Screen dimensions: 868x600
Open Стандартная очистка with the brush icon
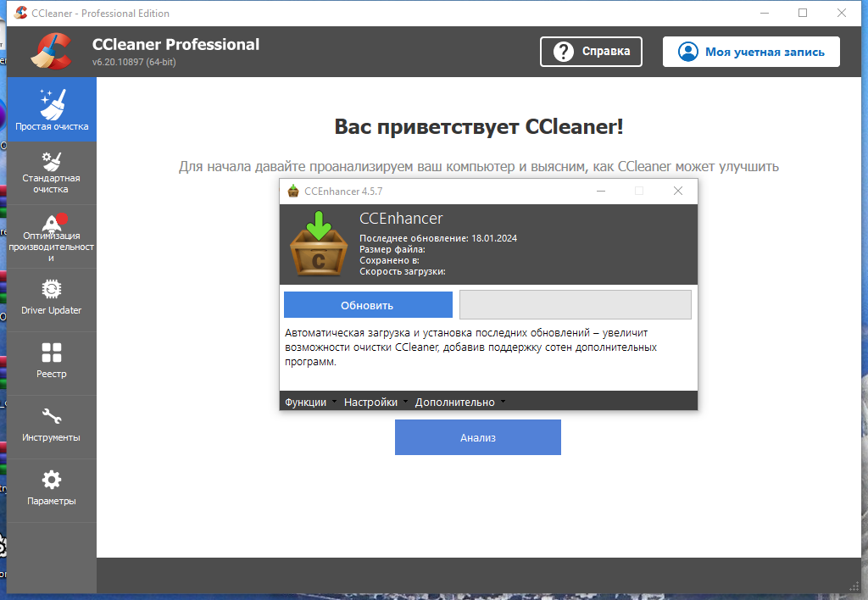[51, 161]
